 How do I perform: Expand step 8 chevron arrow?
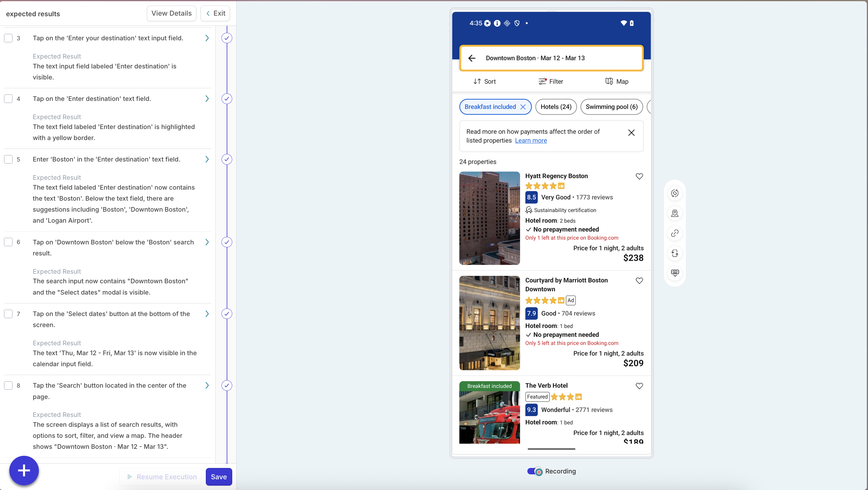(x=207, y=385)
